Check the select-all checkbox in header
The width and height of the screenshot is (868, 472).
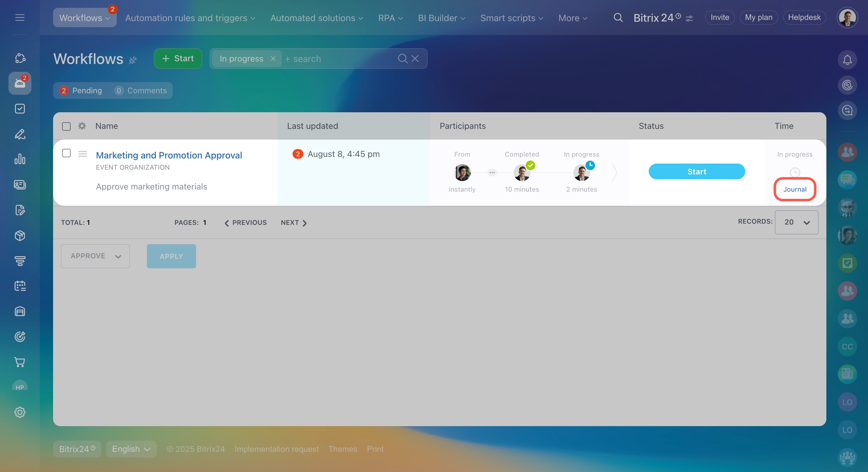66,126
